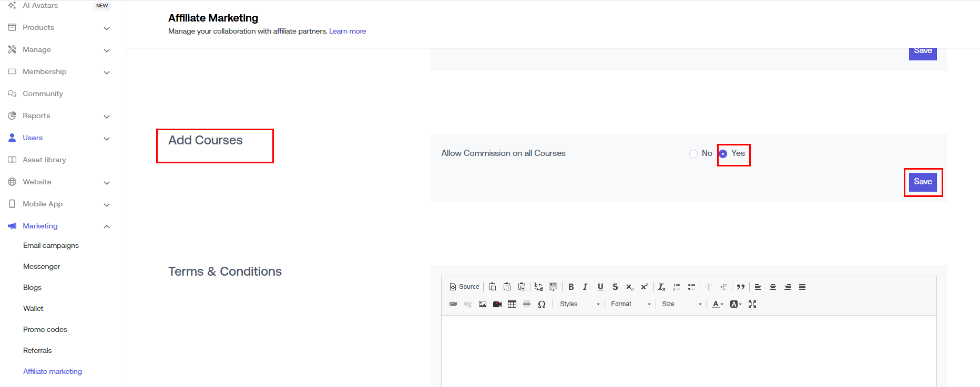The height and width of the screenshot is (387, 980).
Task: Save the Add Courses commission setting
Action: pyautogui.click(x=923, y=182)
